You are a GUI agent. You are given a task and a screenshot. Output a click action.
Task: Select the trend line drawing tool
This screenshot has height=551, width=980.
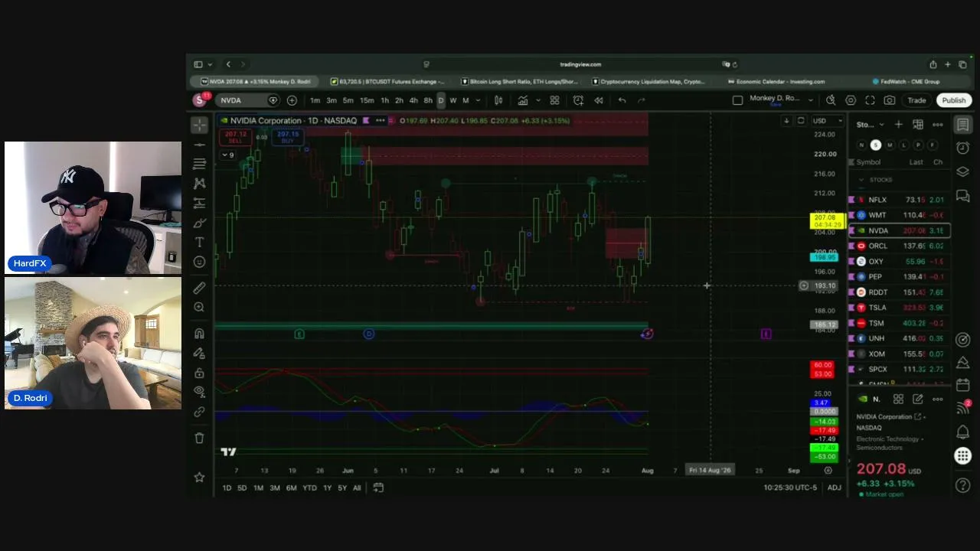pyautogui.click(x=200, y=145)
